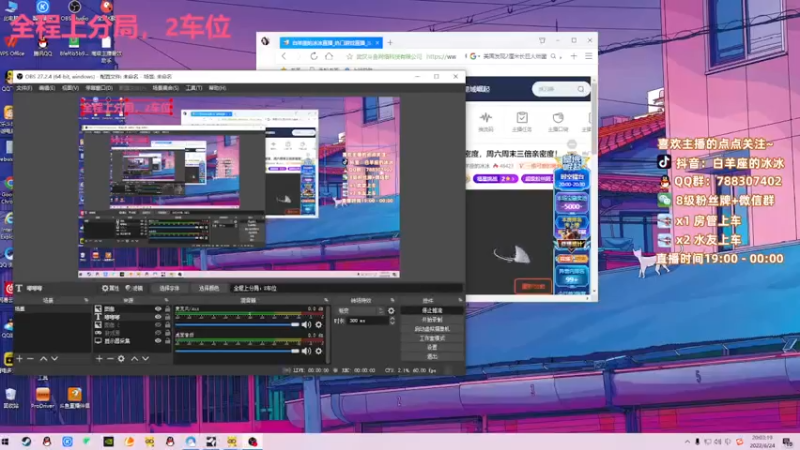Toggle the lock on the 显示器采集 source
The height and width of the screenshot is (450, 800).
(167, 340)
